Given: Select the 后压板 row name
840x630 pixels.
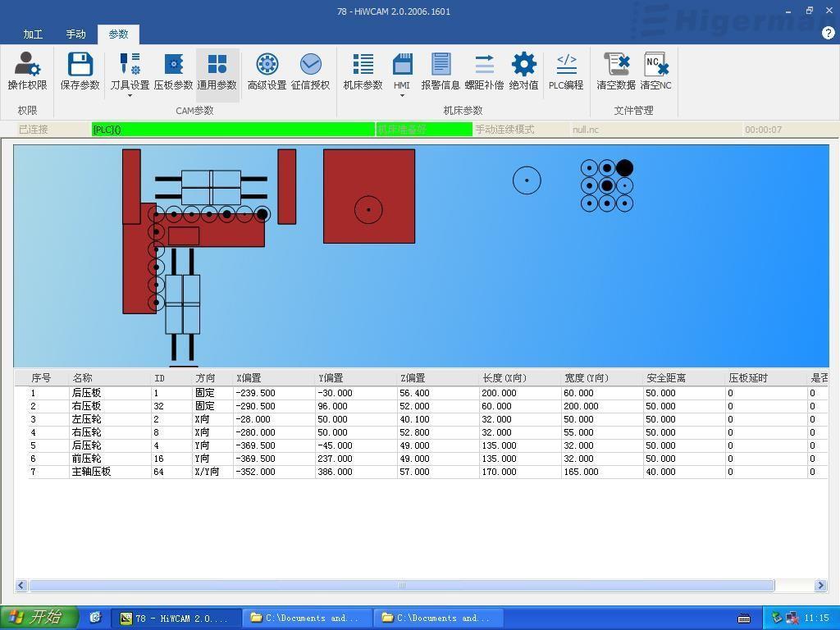Looking at the screenshot, I should point(86,393).
